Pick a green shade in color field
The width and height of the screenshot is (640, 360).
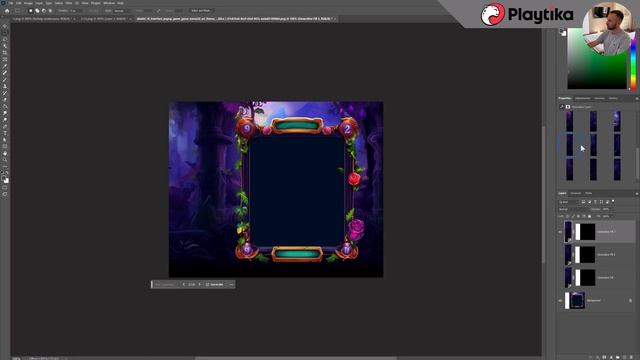click(597, 58)
